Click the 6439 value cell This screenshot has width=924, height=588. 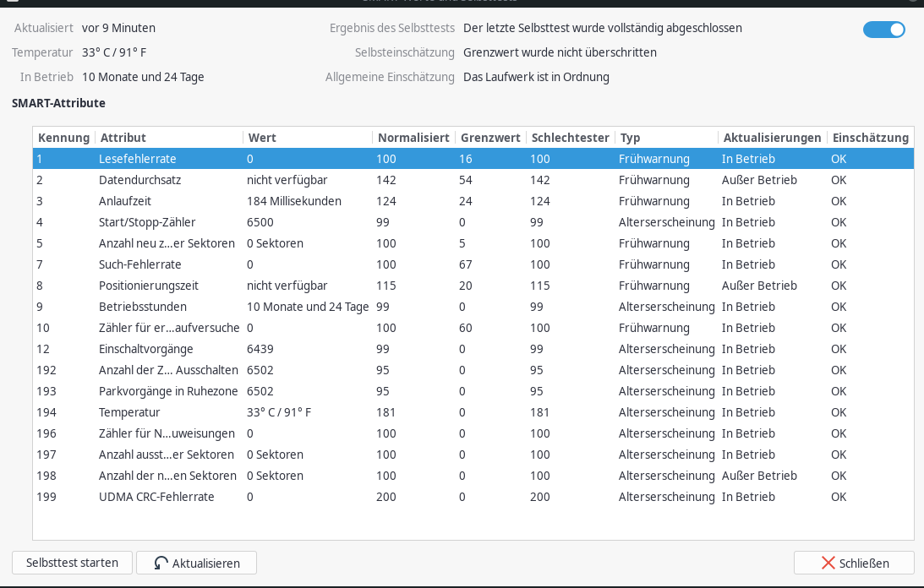click(x=260, y=349)
